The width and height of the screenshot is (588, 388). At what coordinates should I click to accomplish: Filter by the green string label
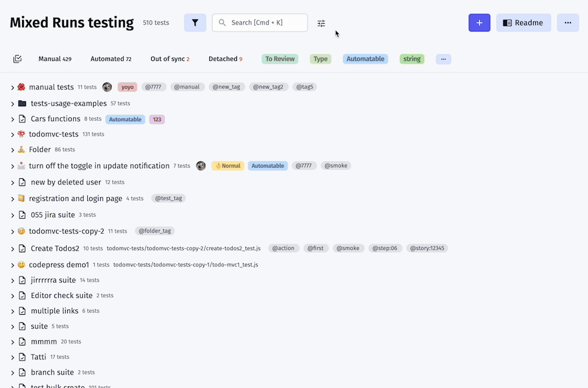click(x=412, y=59)
